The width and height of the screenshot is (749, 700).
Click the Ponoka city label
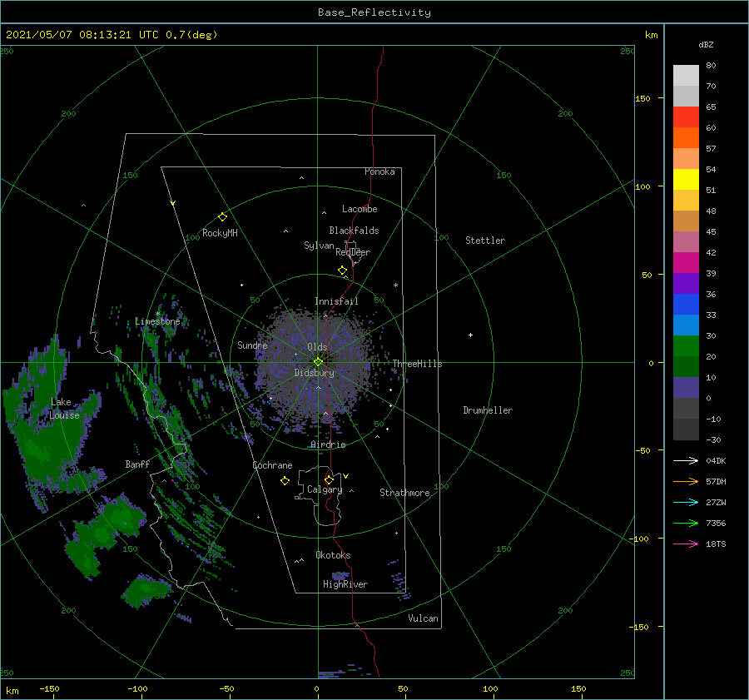pyautogui.click(x=379, y=171)
